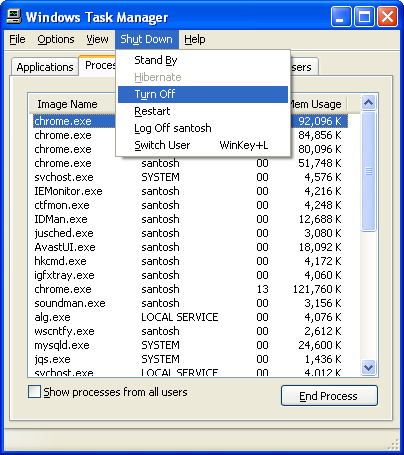Switch to the Applications tab
Viewport: 404px width, 455px height.
(45, 67)
